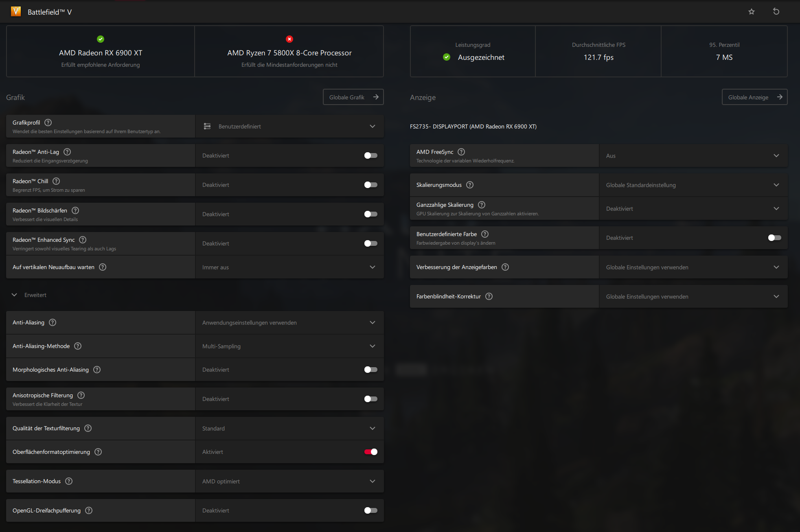
Task: Click the favorite star icon
Action: point(751,12)
